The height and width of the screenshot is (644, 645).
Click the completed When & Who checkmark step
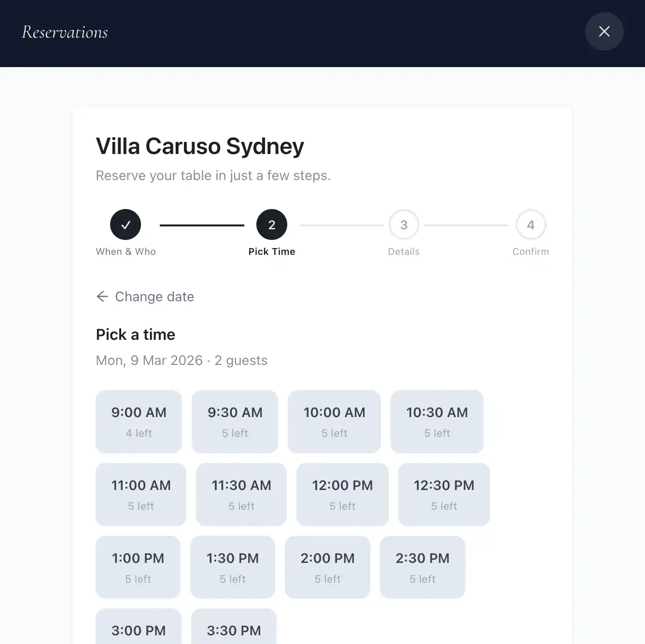126,224
